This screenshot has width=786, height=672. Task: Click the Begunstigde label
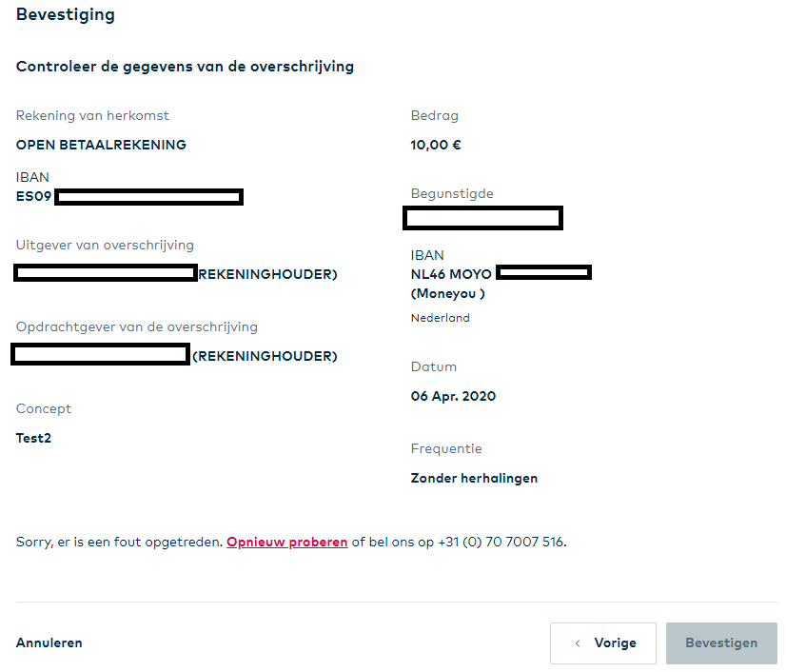coord(452,194)
